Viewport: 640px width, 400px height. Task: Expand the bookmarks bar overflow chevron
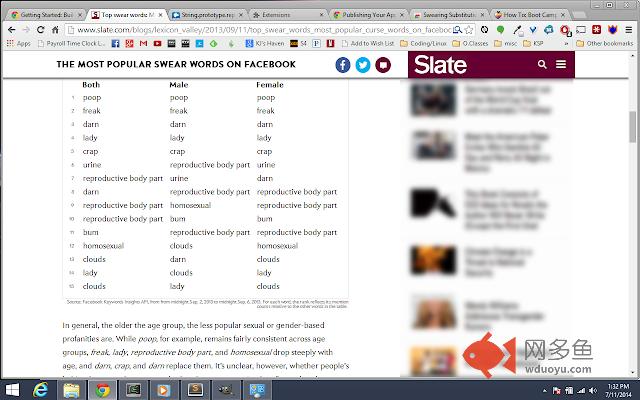(x=567, y=43)
